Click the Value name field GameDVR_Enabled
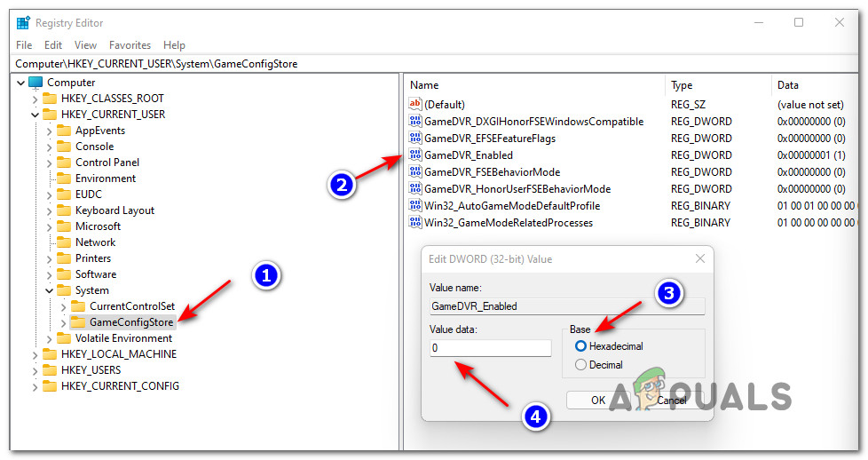 point(567,306)
